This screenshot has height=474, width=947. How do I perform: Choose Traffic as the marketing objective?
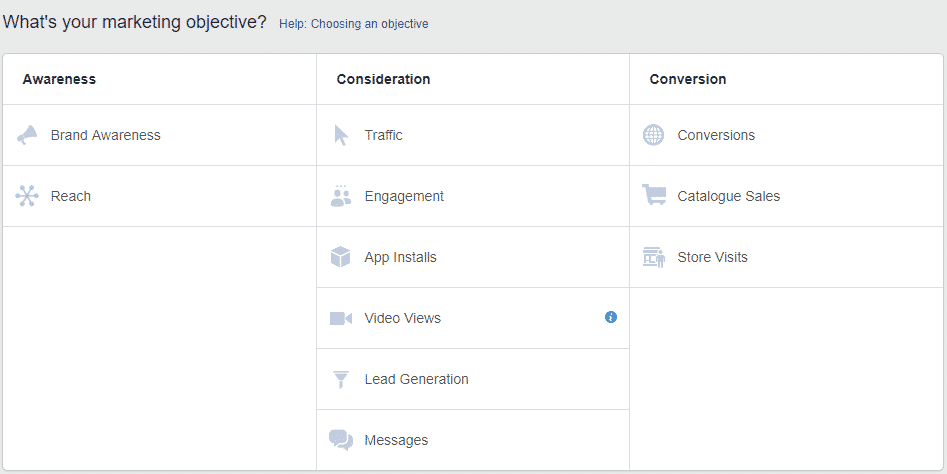[x=383, y=135]
